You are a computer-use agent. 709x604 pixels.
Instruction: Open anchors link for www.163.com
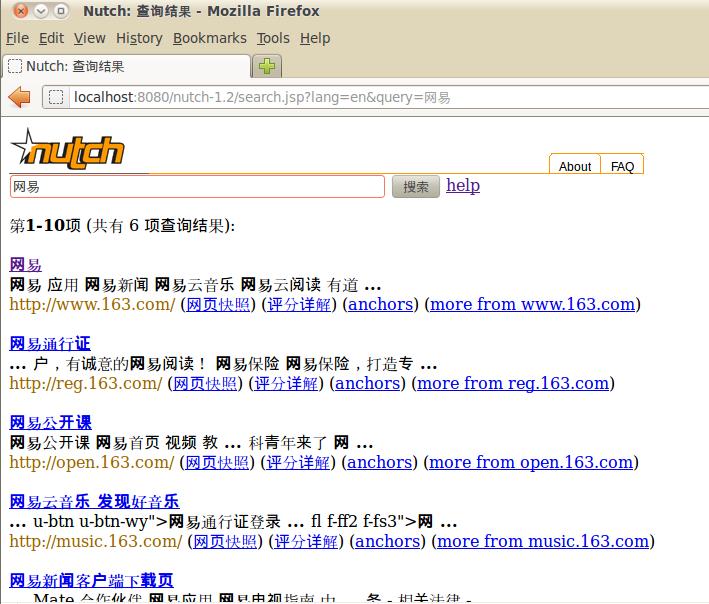pyautogui.click(x=381, y=304)
